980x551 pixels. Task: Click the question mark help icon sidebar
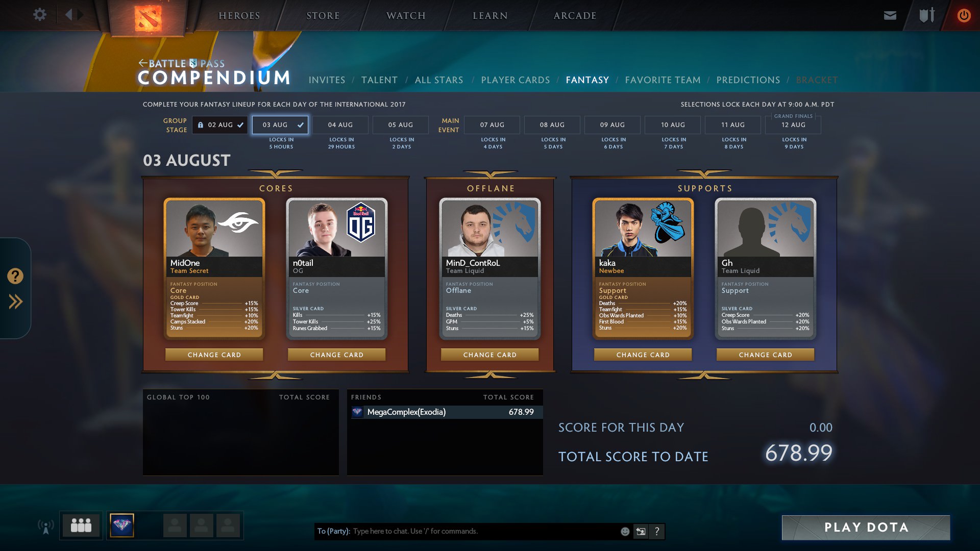point(15,276)
